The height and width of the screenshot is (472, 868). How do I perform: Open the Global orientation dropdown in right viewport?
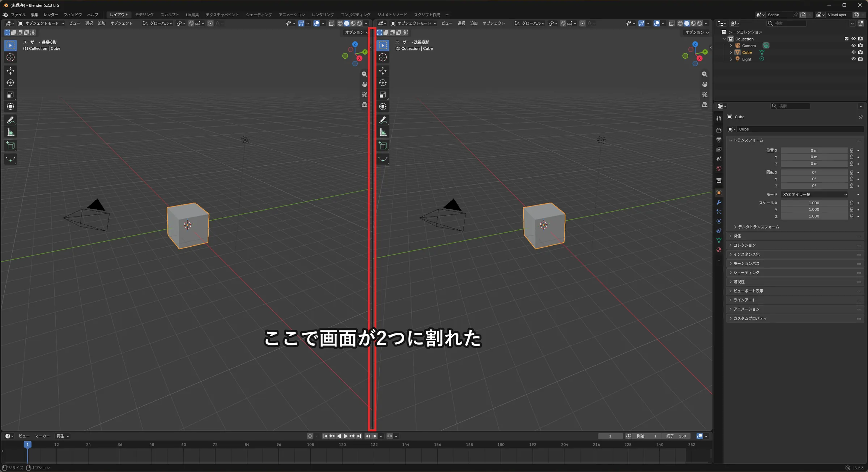[x=529, y=23]
